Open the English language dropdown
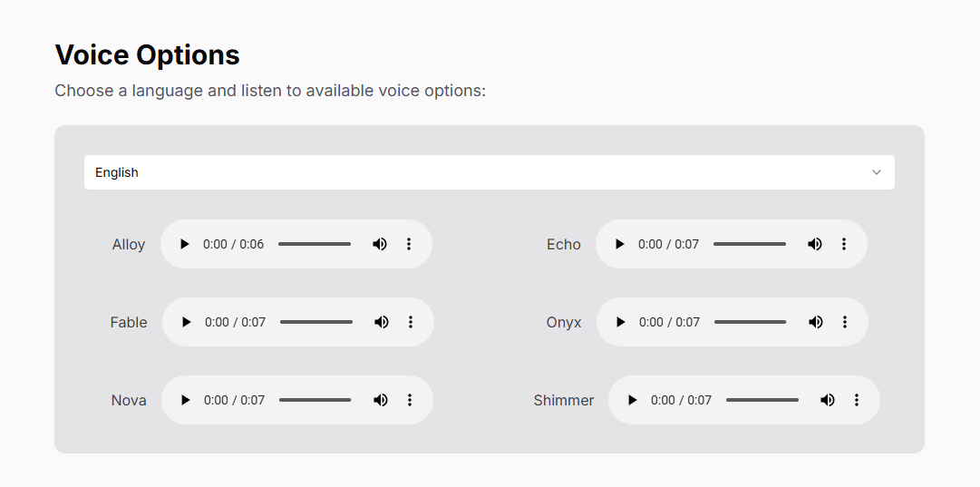This screenshot has width=980, height=487. click(490, 172)
